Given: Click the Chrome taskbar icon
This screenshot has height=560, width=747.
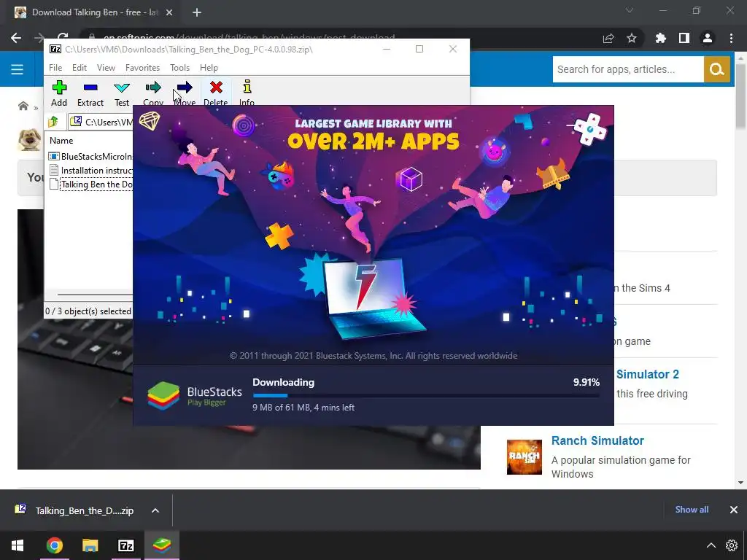Looking at the screenshot, I should (54, 545).
